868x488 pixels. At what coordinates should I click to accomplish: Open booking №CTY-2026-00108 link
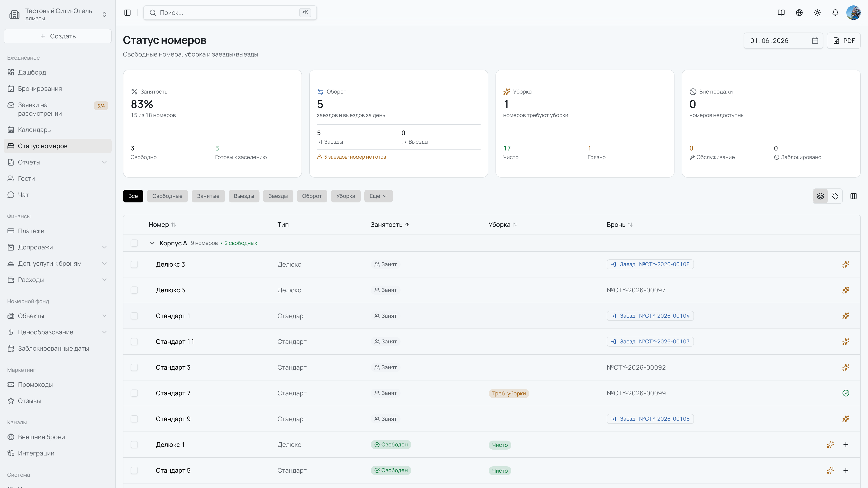pos(650,264)
